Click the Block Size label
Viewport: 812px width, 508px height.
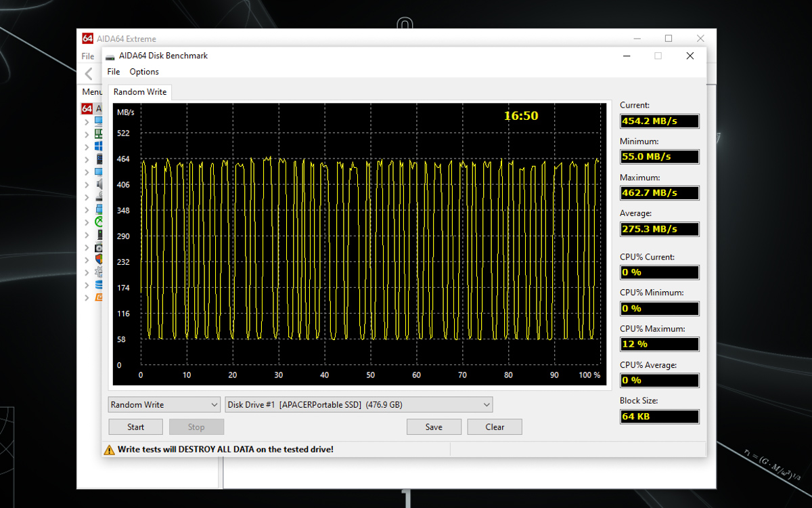[639, 400]
